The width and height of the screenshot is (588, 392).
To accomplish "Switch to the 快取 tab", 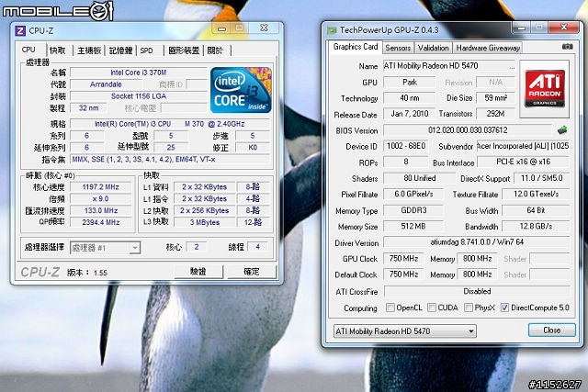I will [x=57, y=50].
